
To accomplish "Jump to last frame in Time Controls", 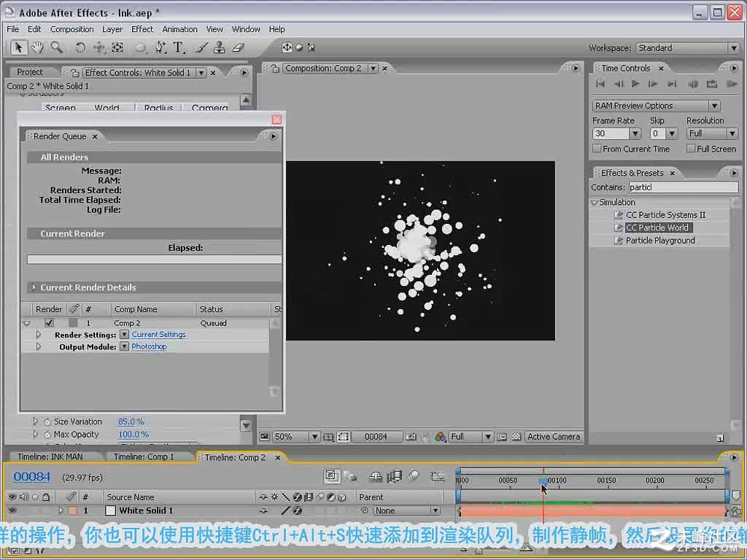I will [672, 85].
